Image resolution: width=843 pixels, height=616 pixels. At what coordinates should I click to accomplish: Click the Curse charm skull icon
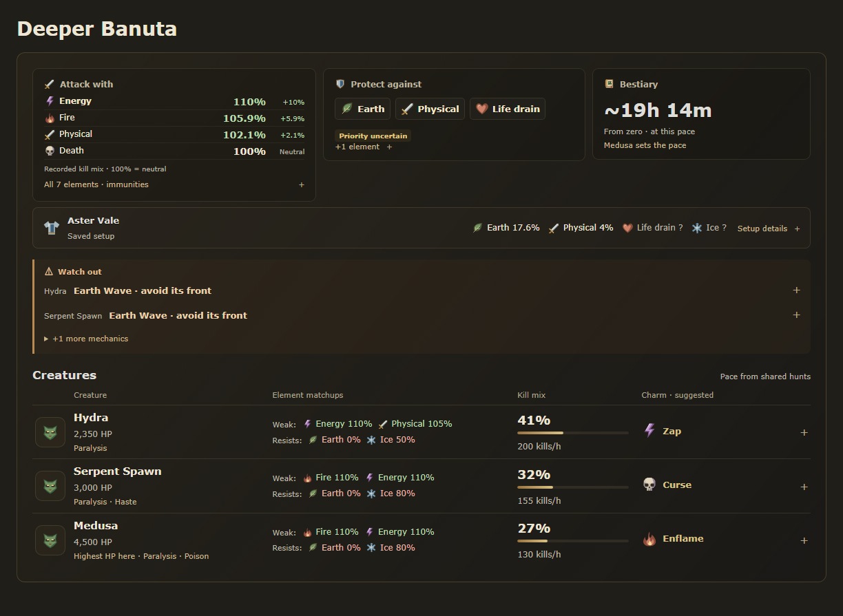coord(649,485)
